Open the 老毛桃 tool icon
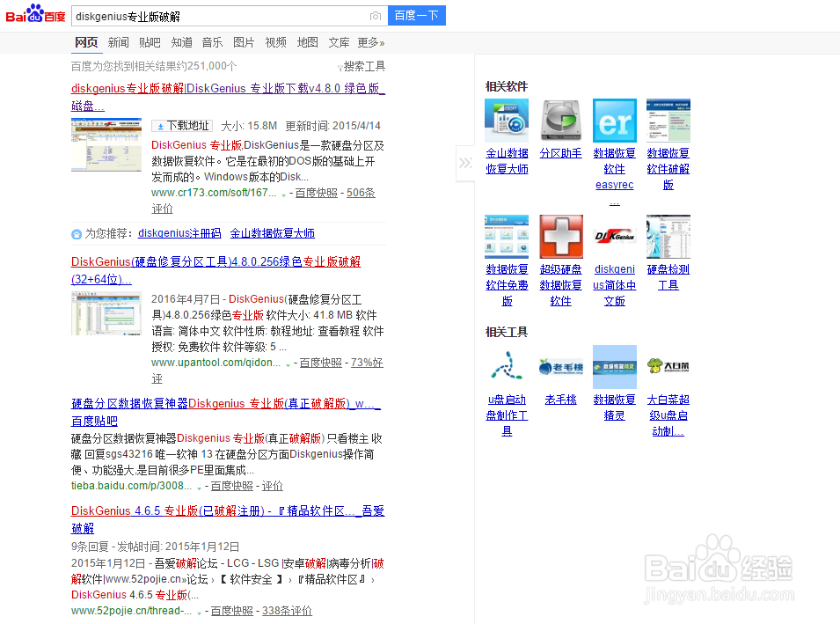The width and height of the screenshot is (840, 624). (x=560, y=368)
